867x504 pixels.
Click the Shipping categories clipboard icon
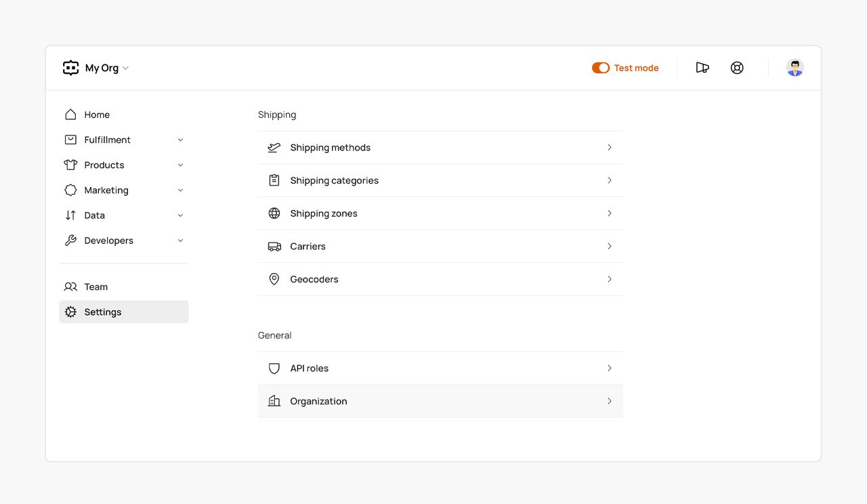(x=274, y=180)
